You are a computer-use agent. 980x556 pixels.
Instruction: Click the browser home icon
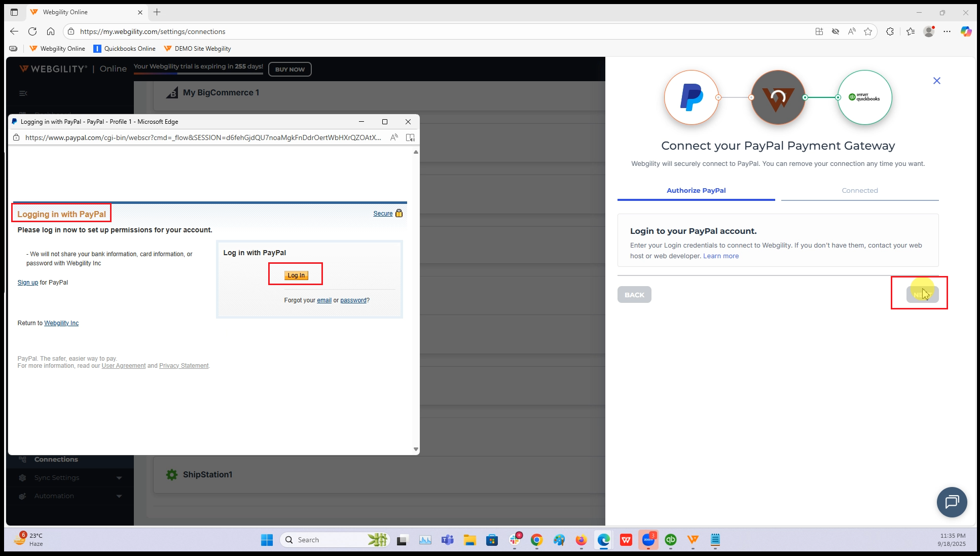click(x=51, y=31)
